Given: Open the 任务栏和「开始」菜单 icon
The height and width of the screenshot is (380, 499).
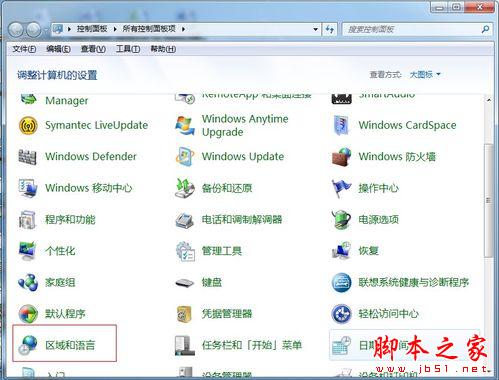Looking at the screenshot, I should [x=185, y=345].
